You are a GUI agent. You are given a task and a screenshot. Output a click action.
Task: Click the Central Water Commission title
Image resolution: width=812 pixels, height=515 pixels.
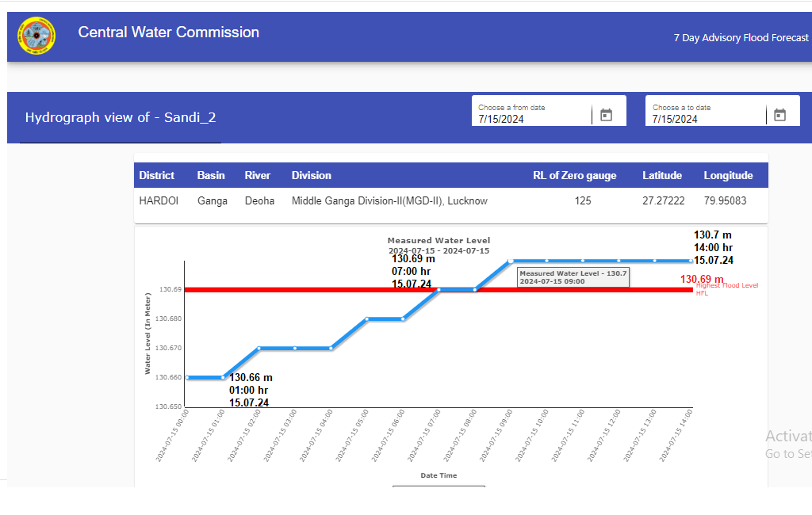[168, 32]
